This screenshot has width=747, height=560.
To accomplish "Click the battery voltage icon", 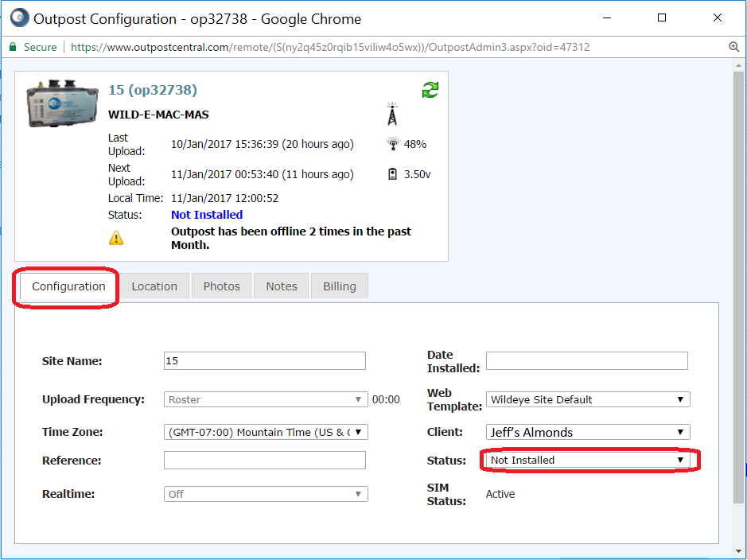I will click(x=392, y=174).
